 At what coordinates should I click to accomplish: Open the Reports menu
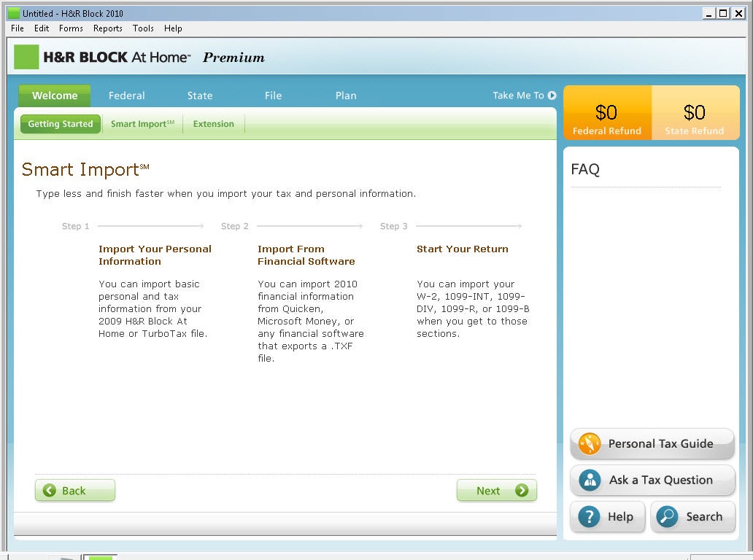pos(107,28)
